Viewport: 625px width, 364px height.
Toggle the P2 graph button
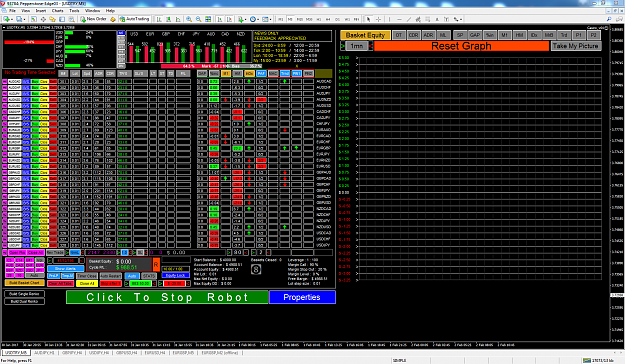point(594,35)
